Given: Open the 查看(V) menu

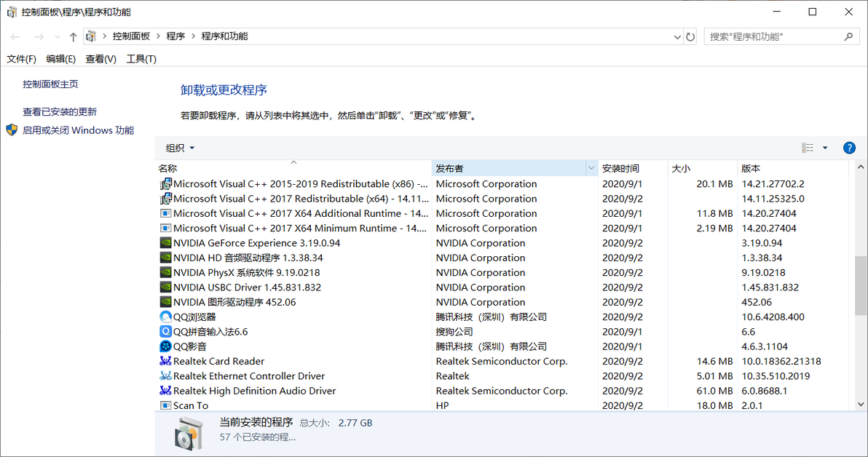Looking at the screenshot, I should 100,58.
